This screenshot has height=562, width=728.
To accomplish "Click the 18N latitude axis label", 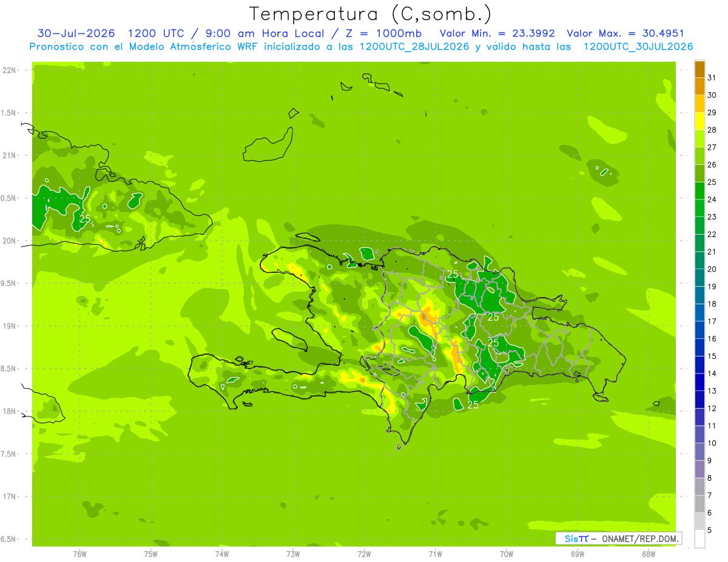I will (10, 412).
